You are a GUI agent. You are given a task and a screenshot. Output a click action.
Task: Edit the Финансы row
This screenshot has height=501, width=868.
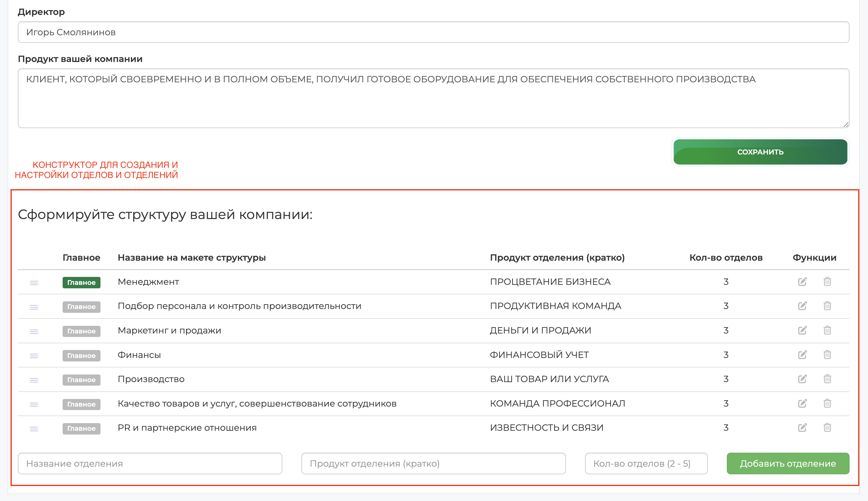tap(802, 355)
